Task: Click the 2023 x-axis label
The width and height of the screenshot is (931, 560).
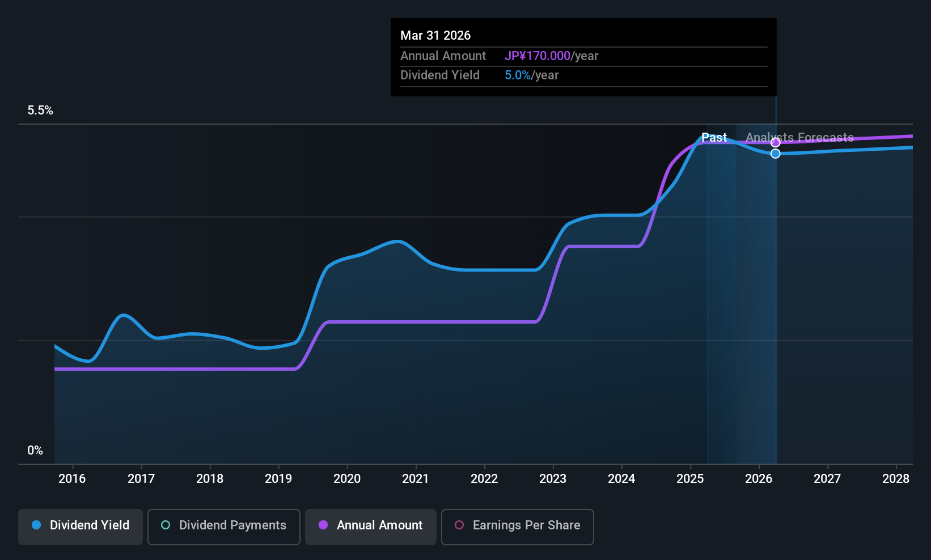Action: 553,479
